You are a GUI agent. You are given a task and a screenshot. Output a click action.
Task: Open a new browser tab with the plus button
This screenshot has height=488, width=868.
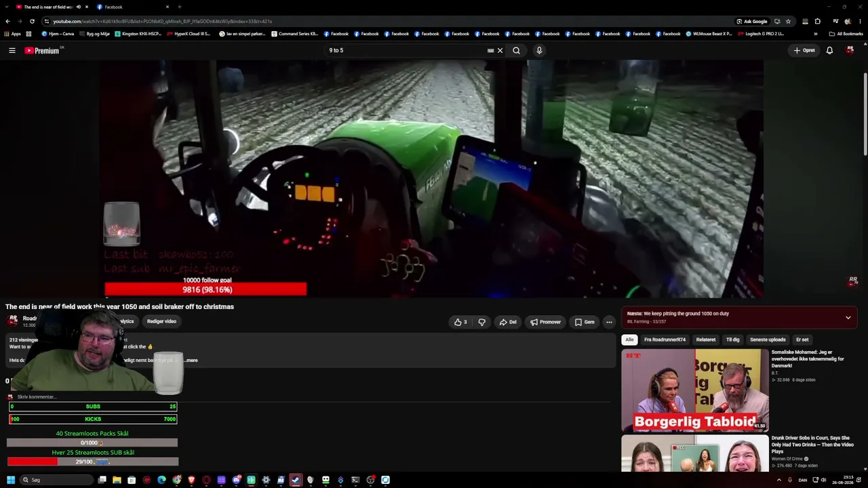(x=179, y=7)
